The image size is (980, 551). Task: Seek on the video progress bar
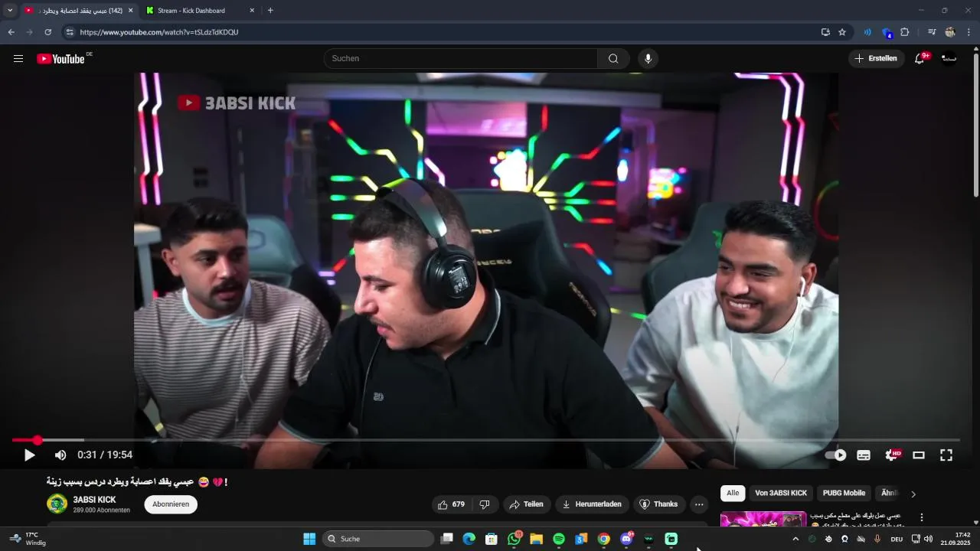pyautogui.click(x=486, y=440)
